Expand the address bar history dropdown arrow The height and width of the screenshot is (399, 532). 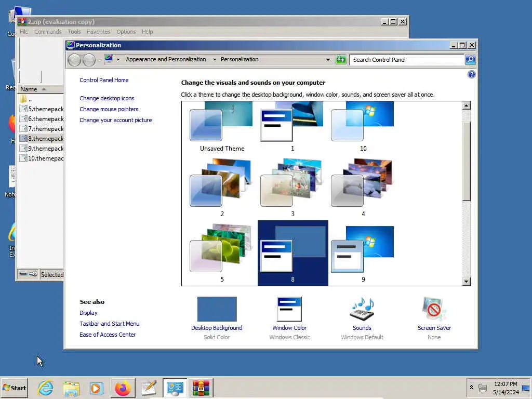pos(328,60)
